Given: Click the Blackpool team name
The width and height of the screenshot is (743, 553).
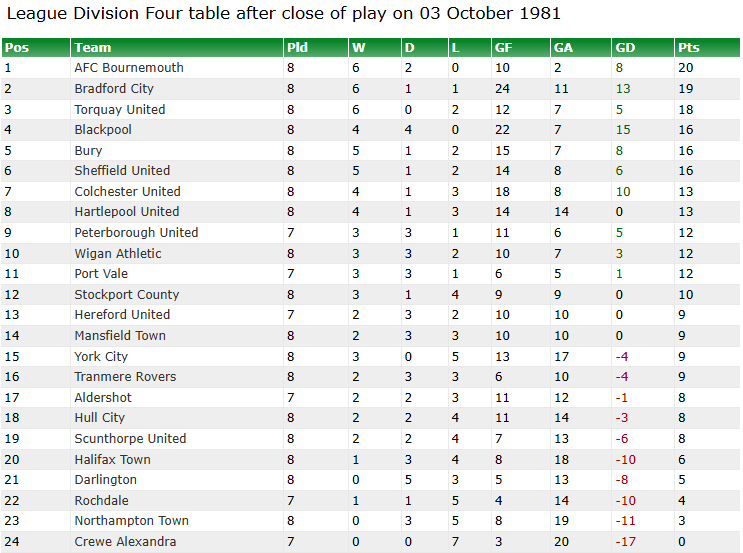Looking at the screenshot, I should pos(103,129).
